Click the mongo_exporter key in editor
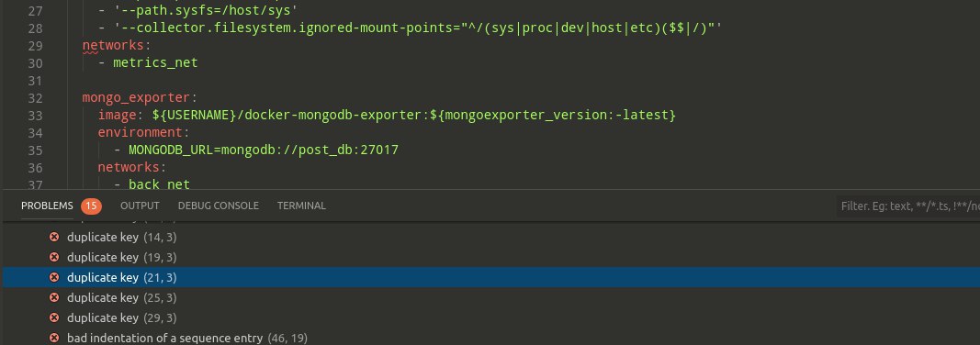The image size is (980, 345). tap(136, 98)
